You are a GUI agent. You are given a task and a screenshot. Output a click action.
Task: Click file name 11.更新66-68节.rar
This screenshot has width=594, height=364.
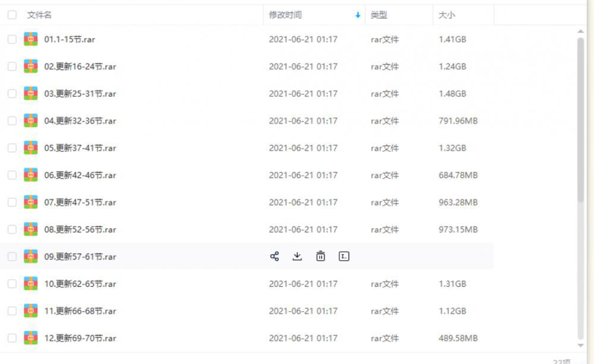tap(80, 311)
